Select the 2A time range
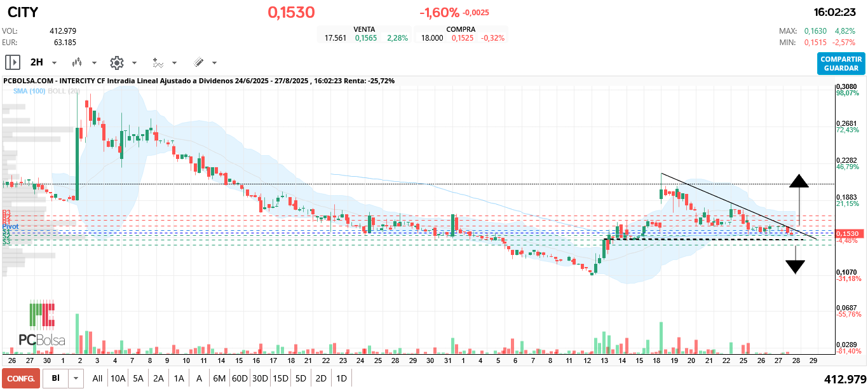Screen dimensions: 868x391 coord(158,378)
